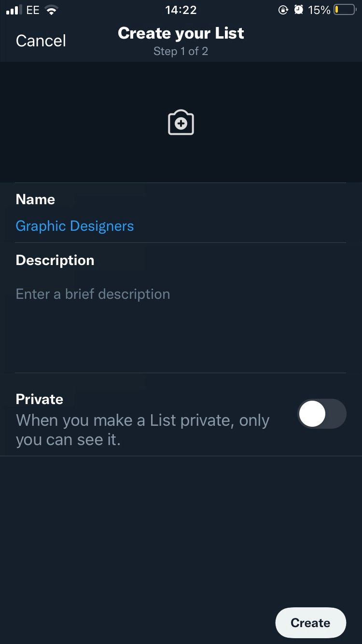Click the Description section label
Image resolution: width=362 pixels, height=644 pixels.
pos(55,260)
